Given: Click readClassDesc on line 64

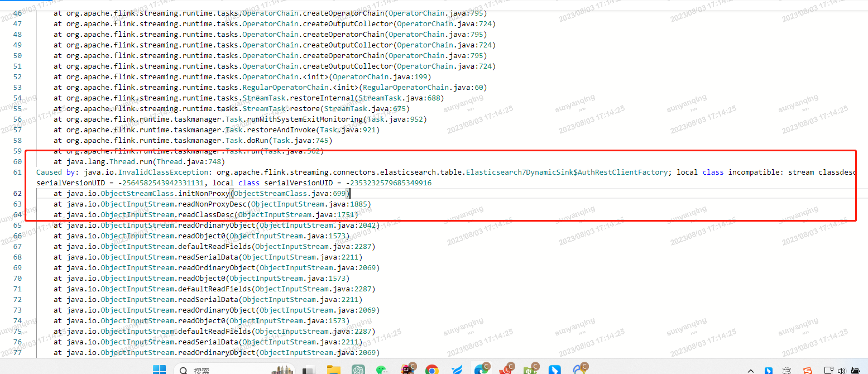Looking at the screenshot, I should (x=205, y=215).
